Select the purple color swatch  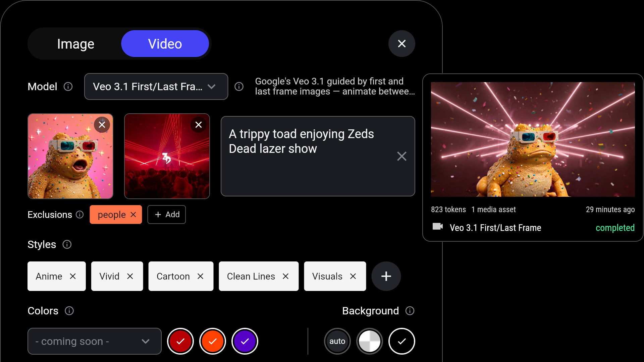[245, 341]
